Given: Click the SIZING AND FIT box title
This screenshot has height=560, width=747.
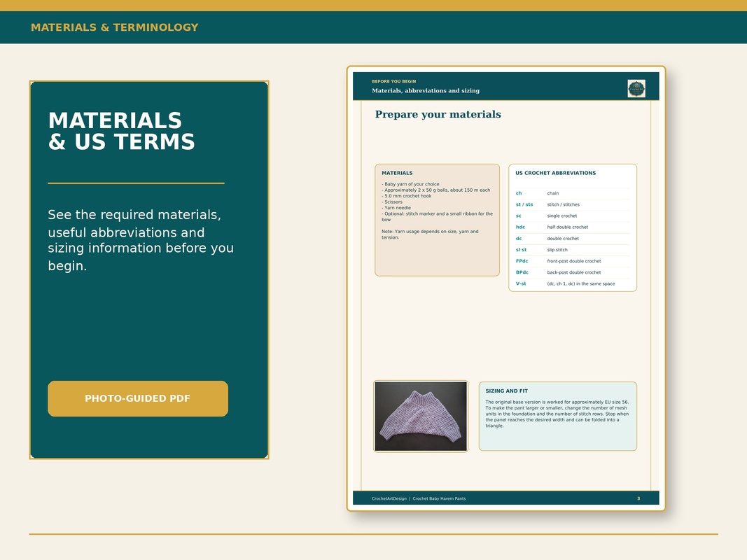Looking at the screenshot, I should 506,391.
